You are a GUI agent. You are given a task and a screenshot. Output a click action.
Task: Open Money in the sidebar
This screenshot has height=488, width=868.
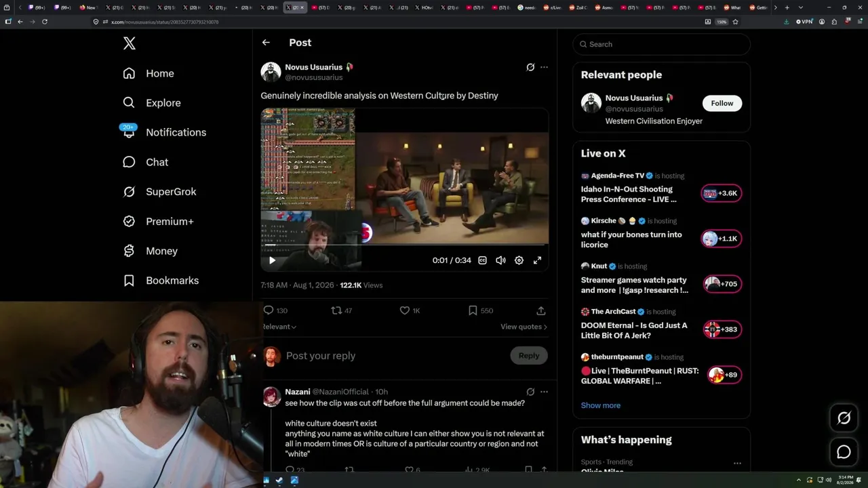150,251
